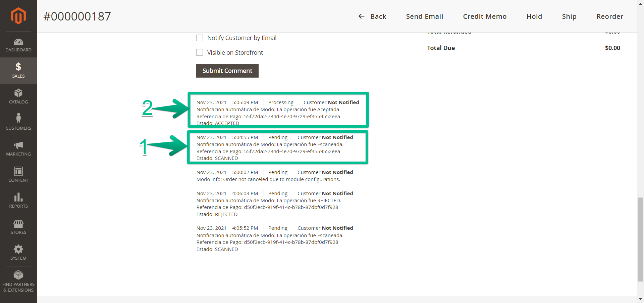Check the Visible on Storefront box
The height and width of the screenshot is (303, 644).
coord(200,53)
